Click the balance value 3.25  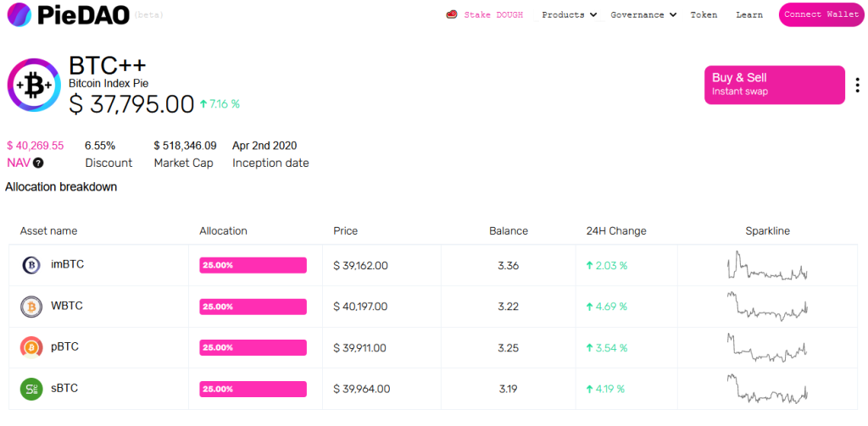pos(509,348)
